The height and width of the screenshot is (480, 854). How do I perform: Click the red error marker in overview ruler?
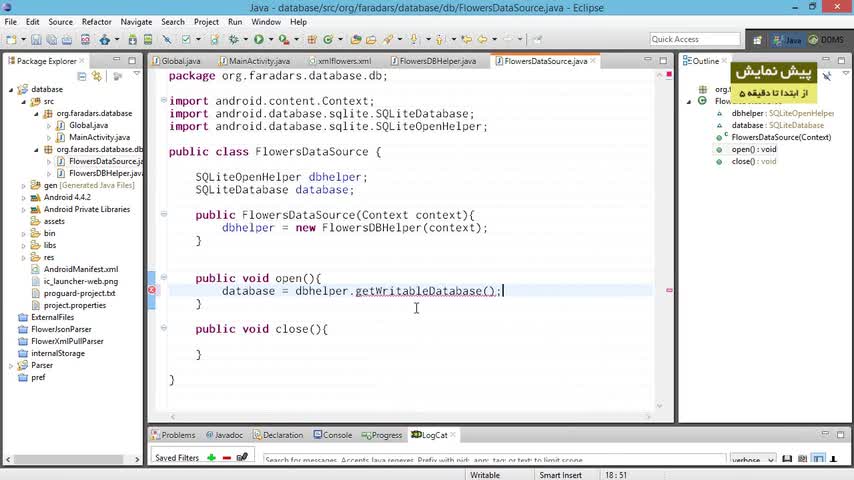pyautogui.click(x=669, y=290)
